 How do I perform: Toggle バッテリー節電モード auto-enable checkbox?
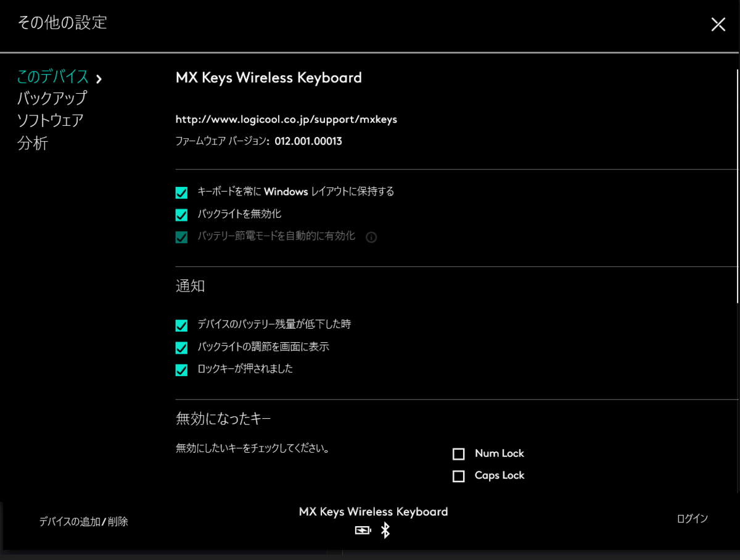pyautogui.click(x=181, y=237)
